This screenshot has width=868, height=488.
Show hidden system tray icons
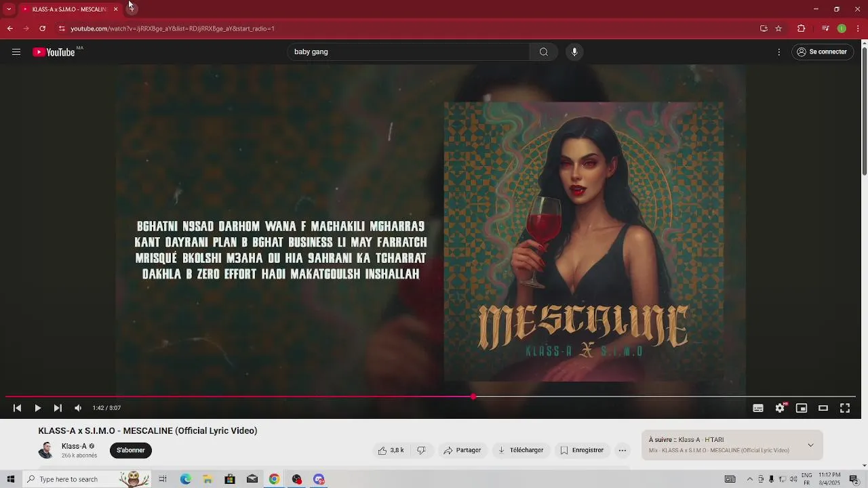pos(749,479)
